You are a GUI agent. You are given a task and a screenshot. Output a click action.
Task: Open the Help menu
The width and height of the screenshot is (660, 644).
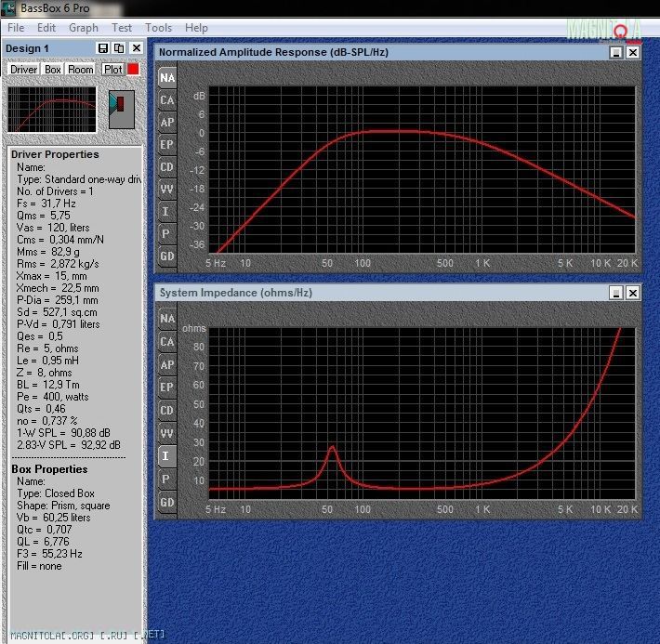click(196, 28)
